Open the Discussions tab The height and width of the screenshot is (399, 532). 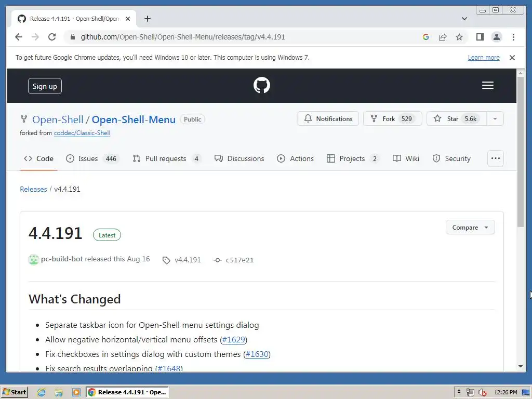(239, 158)
